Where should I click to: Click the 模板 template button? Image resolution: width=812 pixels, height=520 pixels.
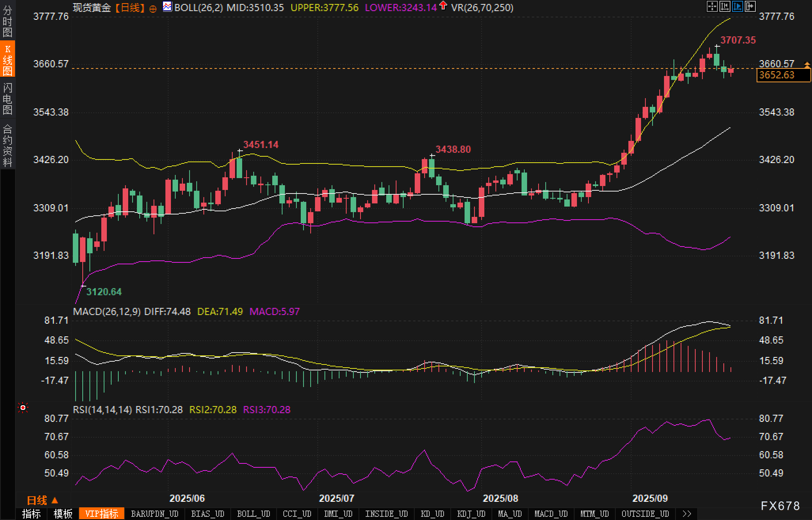coord(63,514)
